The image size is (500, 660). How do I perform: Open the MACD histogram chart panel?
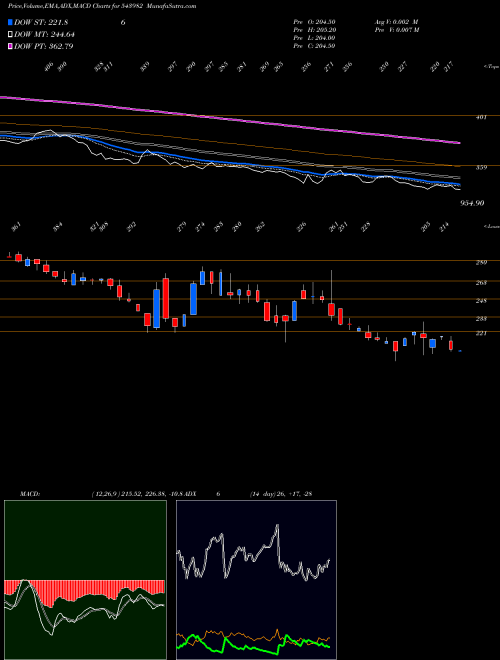tap(85, 580)
